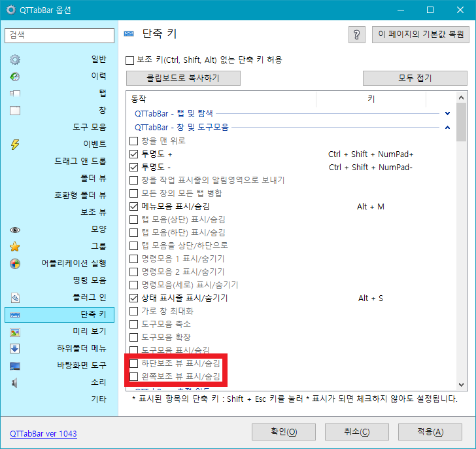Check 하단보조 뷰 표시/숨김 checkbox
This screenshot has height=449, width=476.
click(133, 363)
